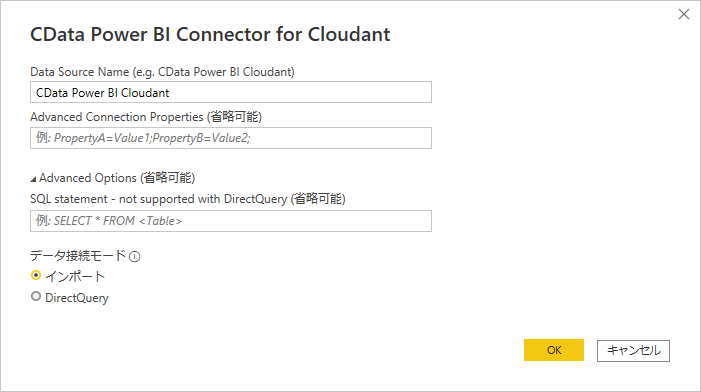Image resolution: width=701 pixels, height=392 pixels.
Task: Focus the Data Source Name input field
Action: 231,92
